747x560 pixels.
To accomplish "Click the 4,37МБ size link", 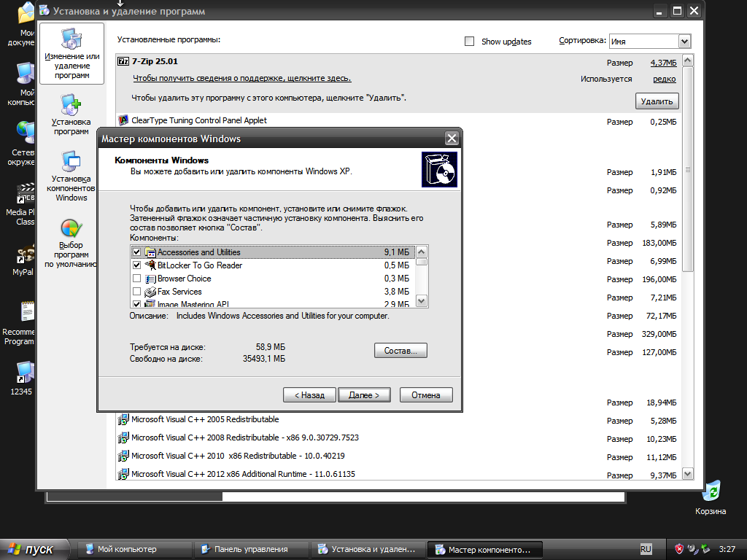I will coord(663,63).
